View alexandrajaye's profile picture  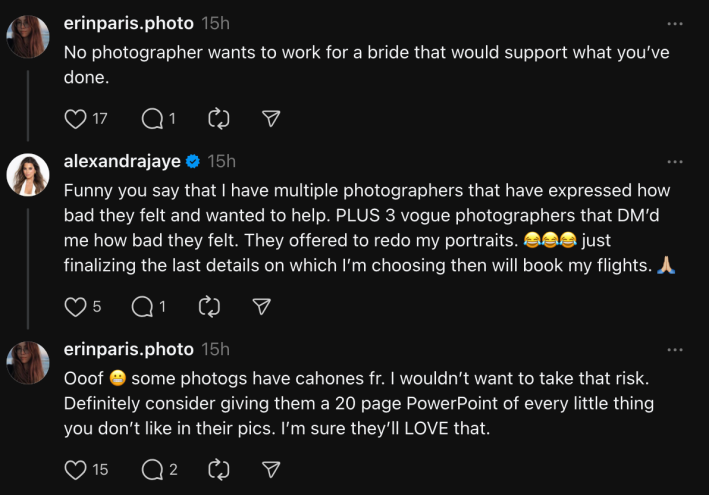pyautogui.click(x=28, y=174)
